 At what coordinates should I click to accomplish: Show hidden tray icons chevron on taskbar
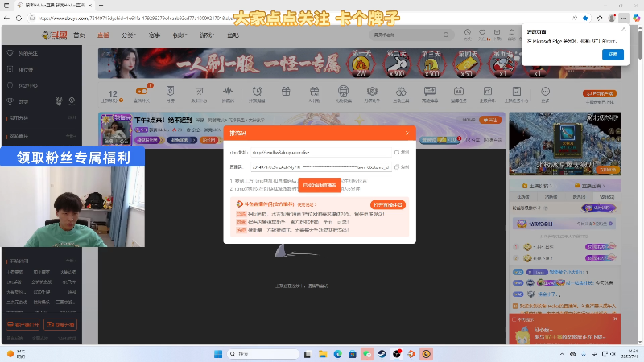coord(561,354)
